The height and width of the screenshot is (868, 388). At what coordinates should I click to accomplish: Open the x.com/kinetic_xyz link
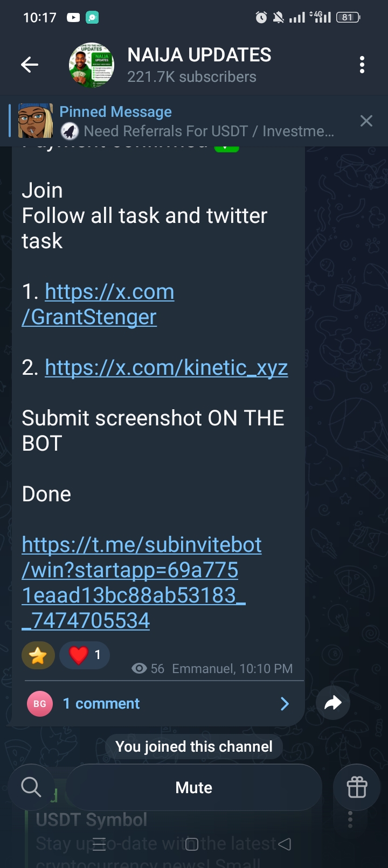pos(167,367)
